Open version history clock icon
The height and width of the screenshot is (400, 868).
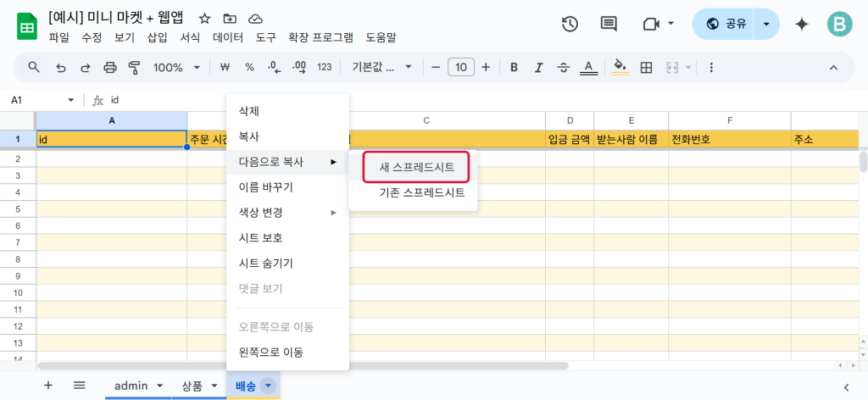tap(570, 24)
